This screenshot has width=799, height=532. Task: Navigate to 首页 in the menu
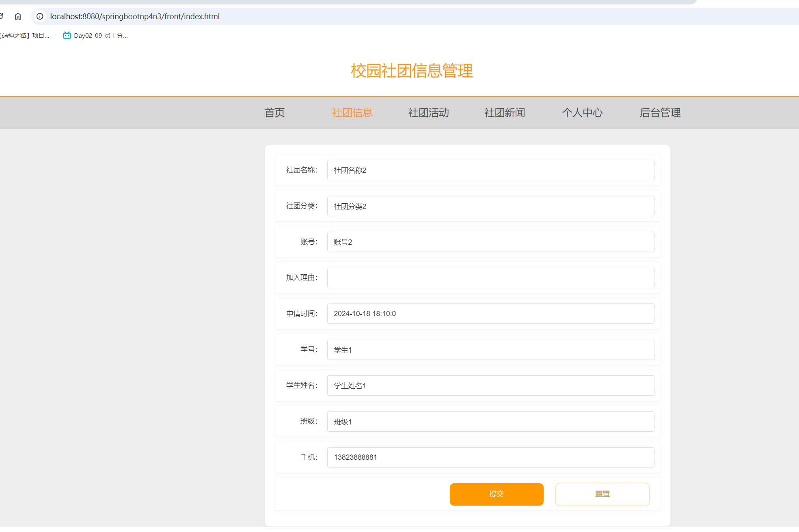tap(274, 113)
